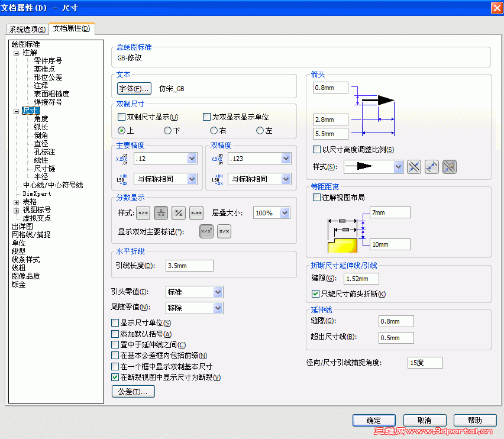Screen dimensions: 504x439
Task: Click the offset distance 10mm field
Action: 390,244
